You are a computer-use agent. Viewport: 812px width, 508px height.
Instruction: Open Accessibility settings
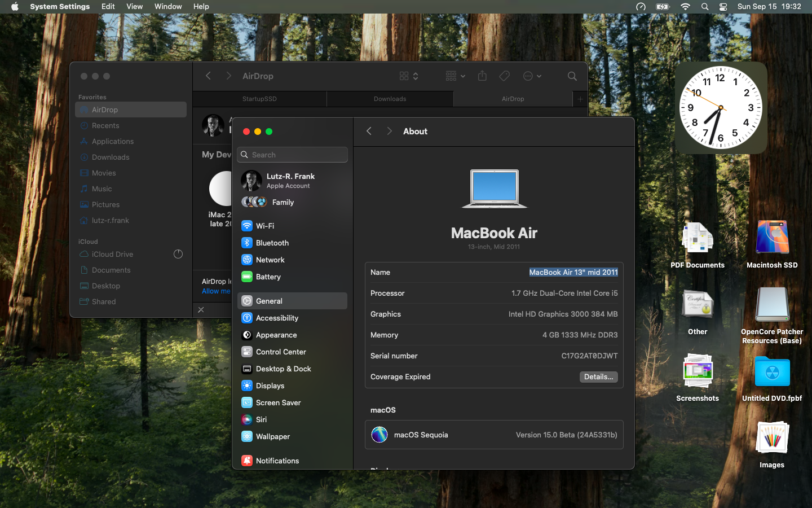[x=276, y=318]
